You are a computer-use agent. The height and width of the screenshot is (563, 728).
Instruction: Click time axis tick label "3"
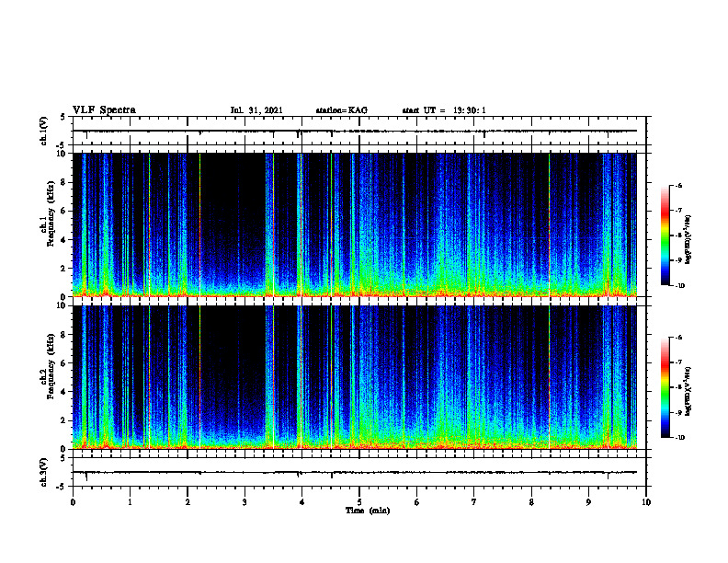pyautogui.click(x=245, y=502)
